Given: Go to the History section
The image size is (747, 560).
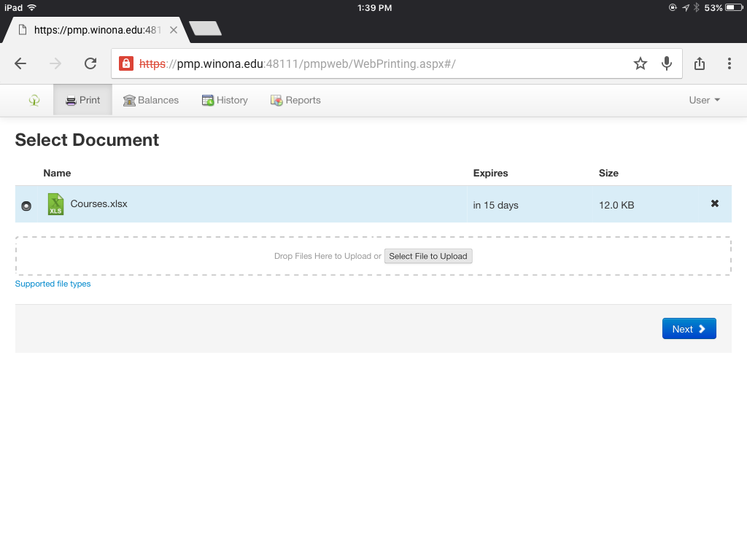Looking at the screenshot, I should [x=225, y=101].
